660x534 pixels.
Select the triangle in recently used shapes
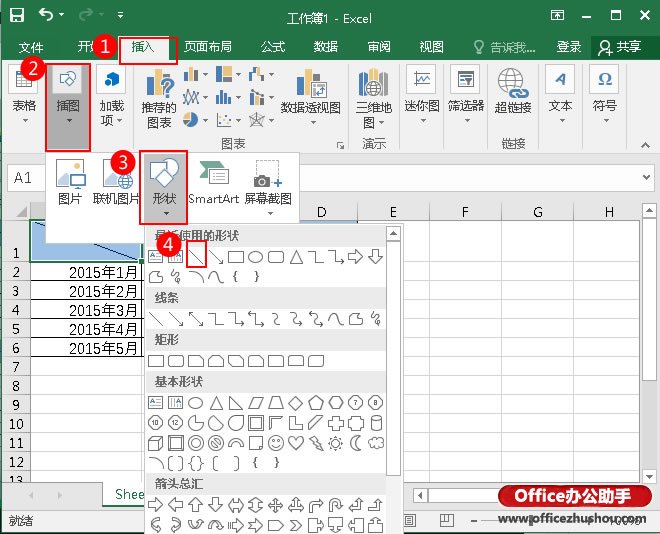[x=296, y=257]
